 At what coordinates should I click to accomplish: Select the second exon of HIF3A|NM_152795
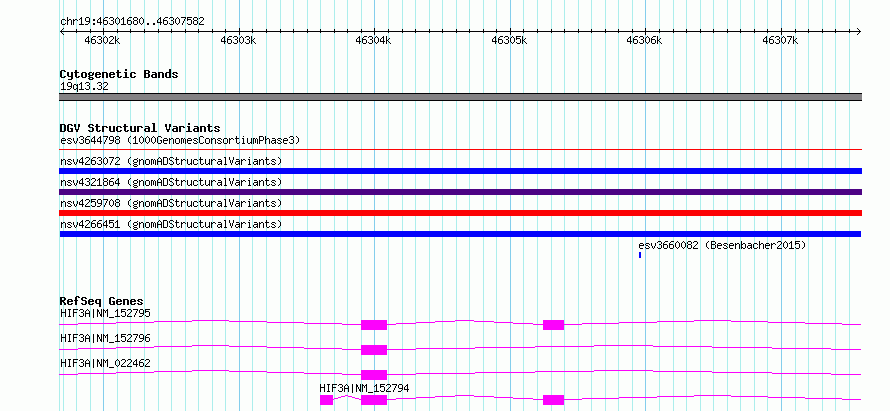553,325
